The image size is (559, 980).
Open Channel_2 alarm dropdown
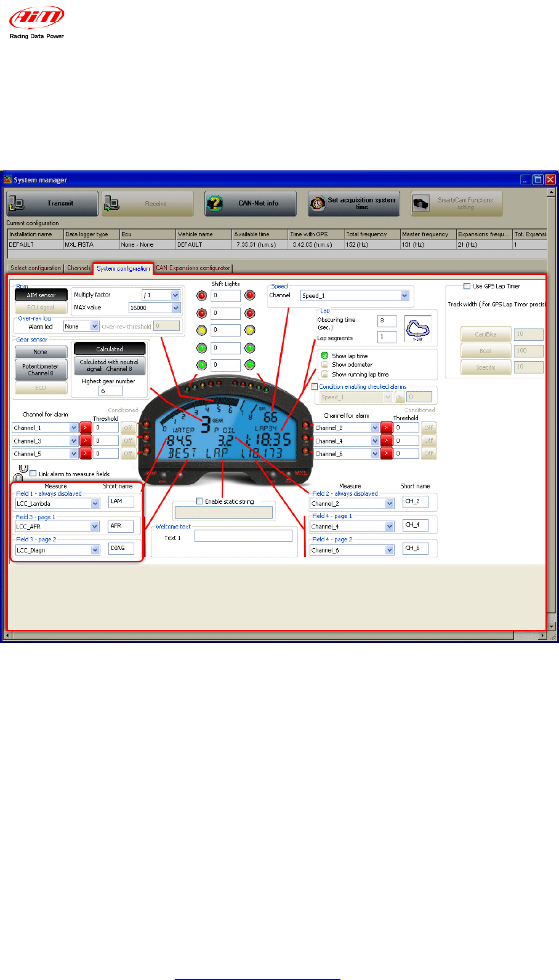click(375, 428)
